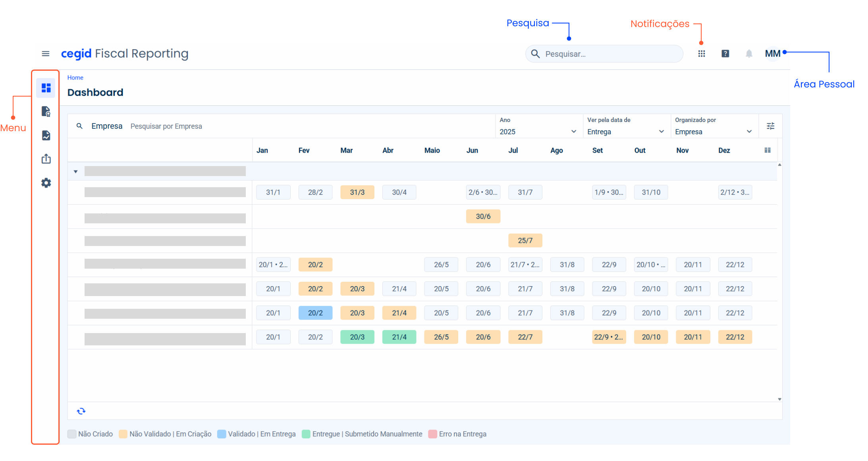Click the Dashboard grid icon in sidebar

pos(46,88)
